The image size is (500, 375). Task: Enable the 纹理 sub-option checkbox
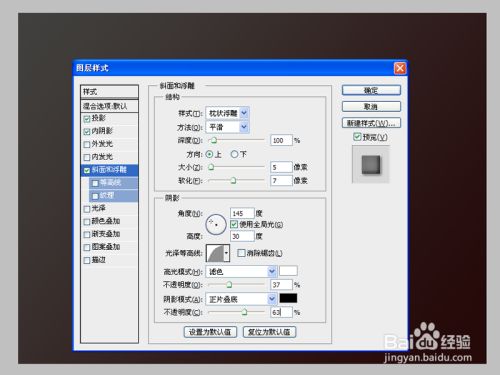[95, 196]
